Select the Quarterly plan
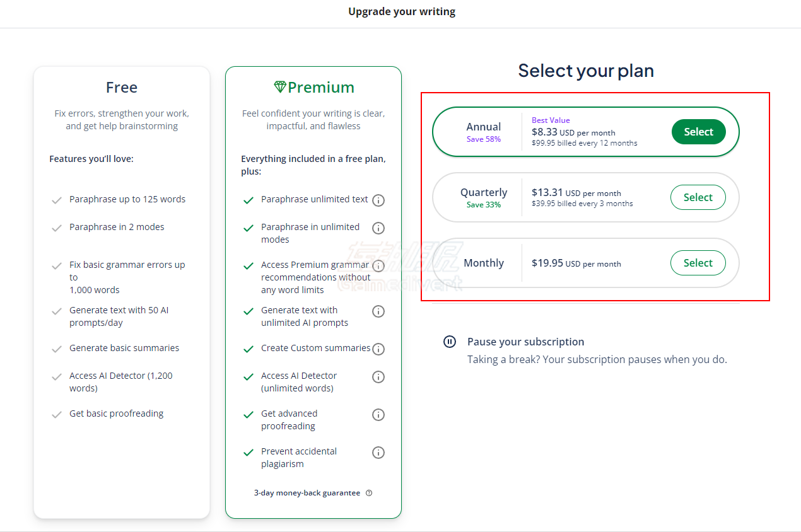 [x=698, y=197]
